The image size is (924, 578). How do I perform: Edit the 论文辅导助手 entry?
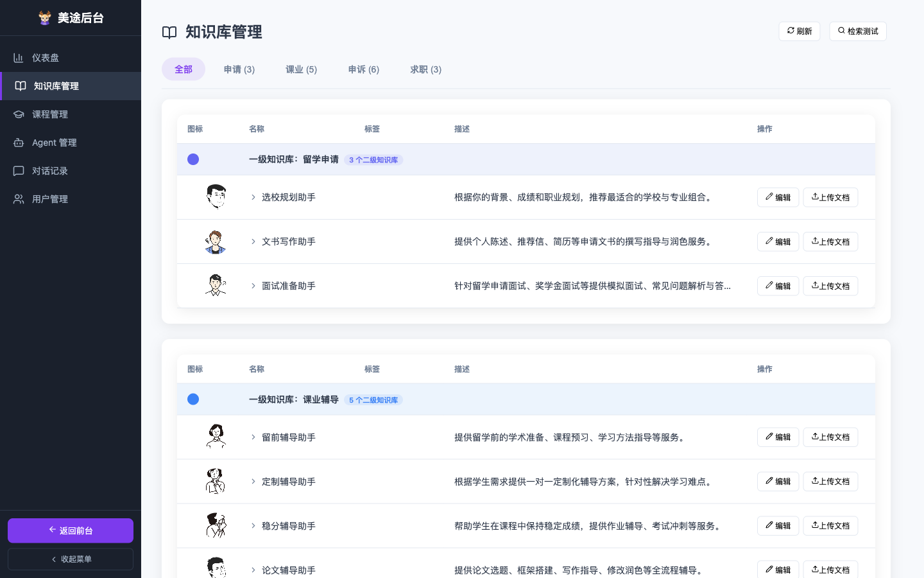click(x=778, y=570)
